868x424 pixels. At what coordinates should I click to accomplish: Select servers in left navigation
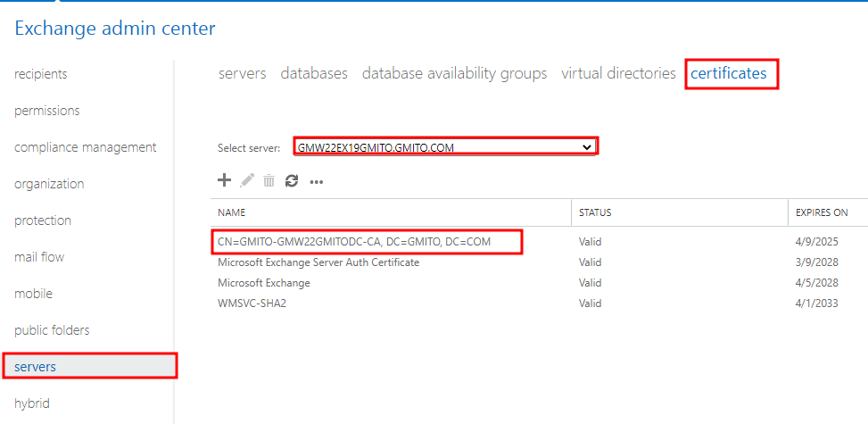[88, 366]
